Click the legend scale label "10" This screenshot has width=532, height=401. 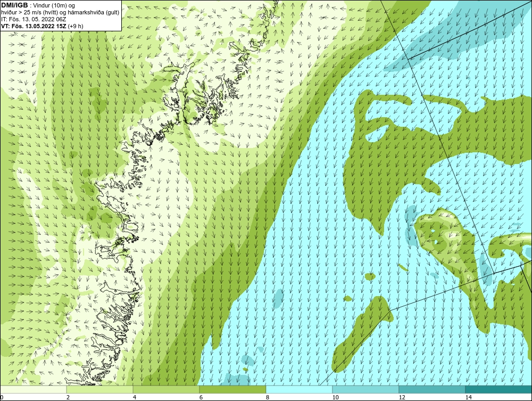(x=336, y=397)
